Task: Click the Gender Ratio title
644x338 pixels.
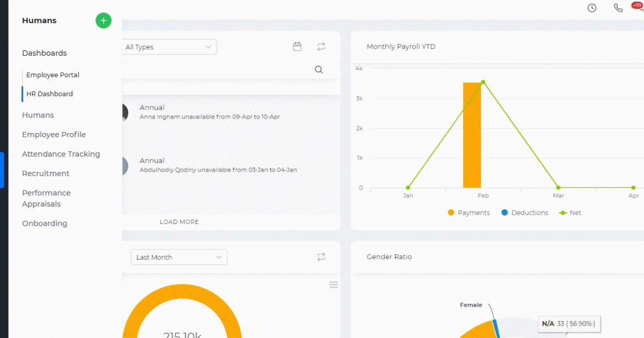Action: [389, 257]
